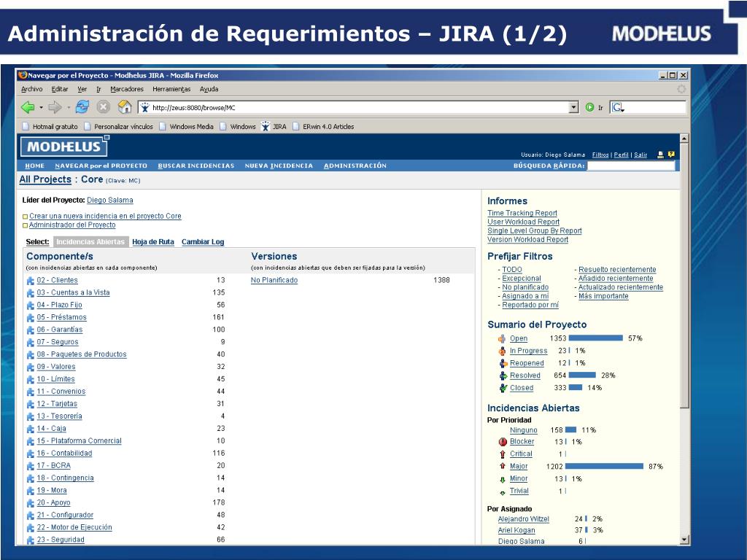Click the Hotmail gratuito bookmark
The image size is (747, 560).
tap(50, 127)
